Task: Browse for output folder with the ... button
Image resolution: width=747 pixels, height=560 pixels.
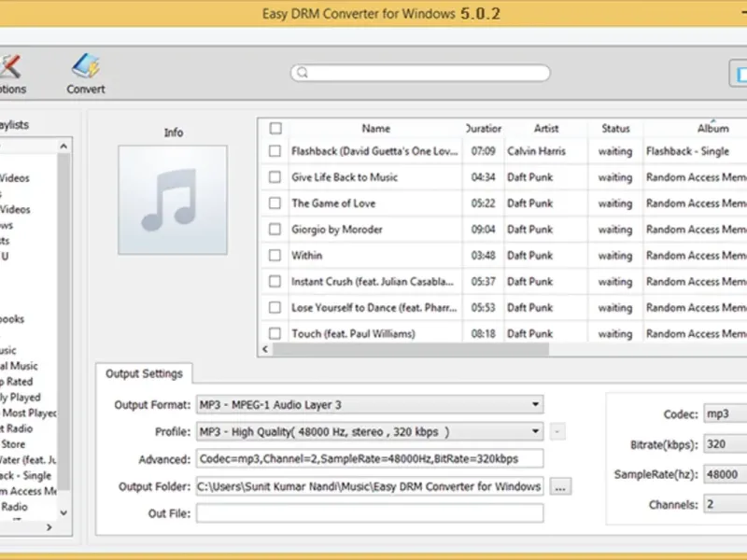Action: pos(560,487)
